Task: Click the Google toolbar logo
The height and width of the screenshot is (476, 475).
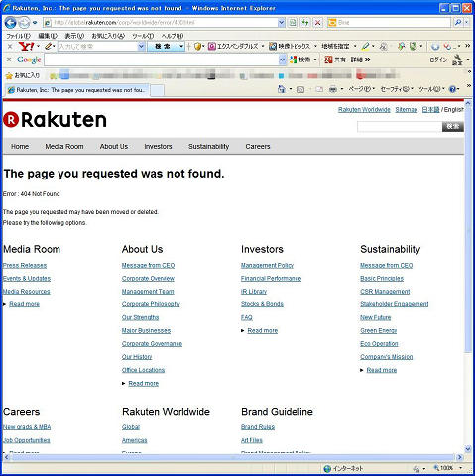Action: 29,59
